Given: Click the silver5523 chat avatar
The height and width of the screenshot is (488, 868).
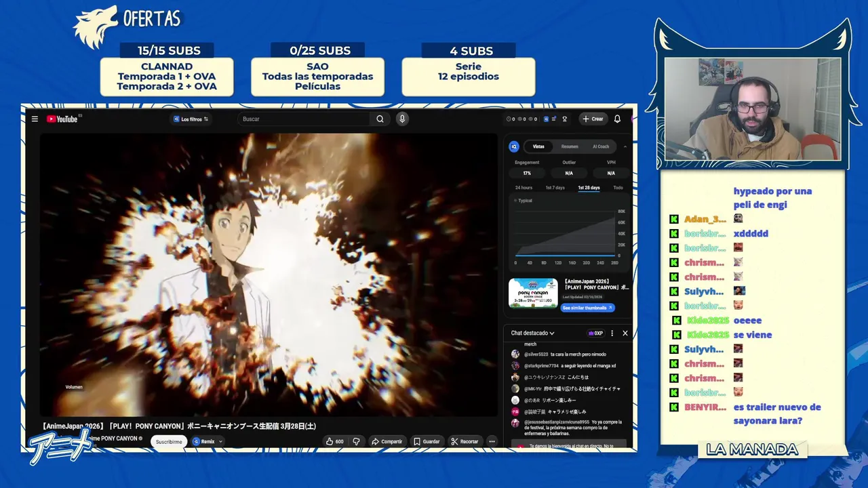Looking at the screenshot, I should (x=515, y=354).
